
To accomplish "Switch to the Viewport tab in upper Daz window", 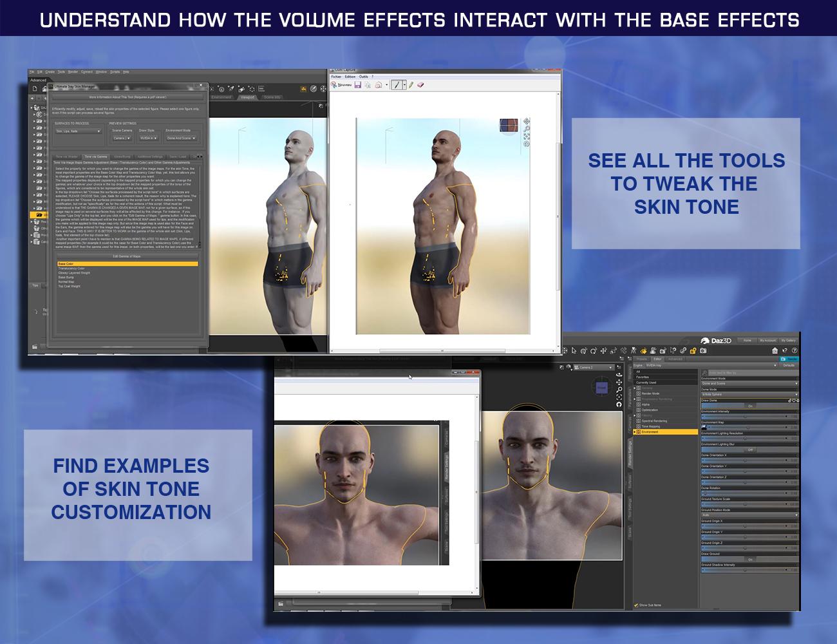I will coord(247,97).
